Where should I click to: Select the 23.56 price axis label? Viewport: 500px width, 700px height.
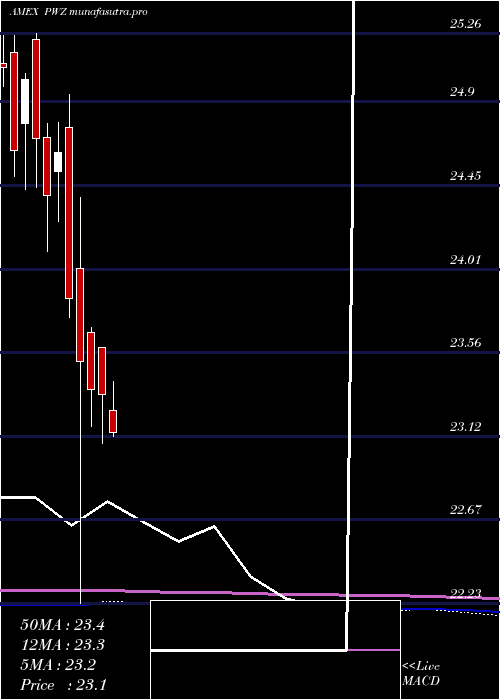pos(465,343)
